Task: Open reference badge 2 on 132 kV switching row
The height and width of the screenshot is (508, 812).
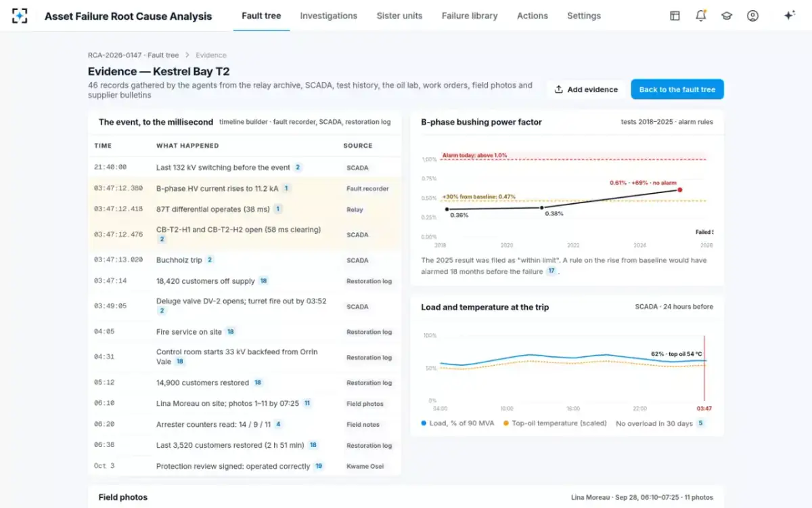Action: pyautogui.click(x=298, y=167)
